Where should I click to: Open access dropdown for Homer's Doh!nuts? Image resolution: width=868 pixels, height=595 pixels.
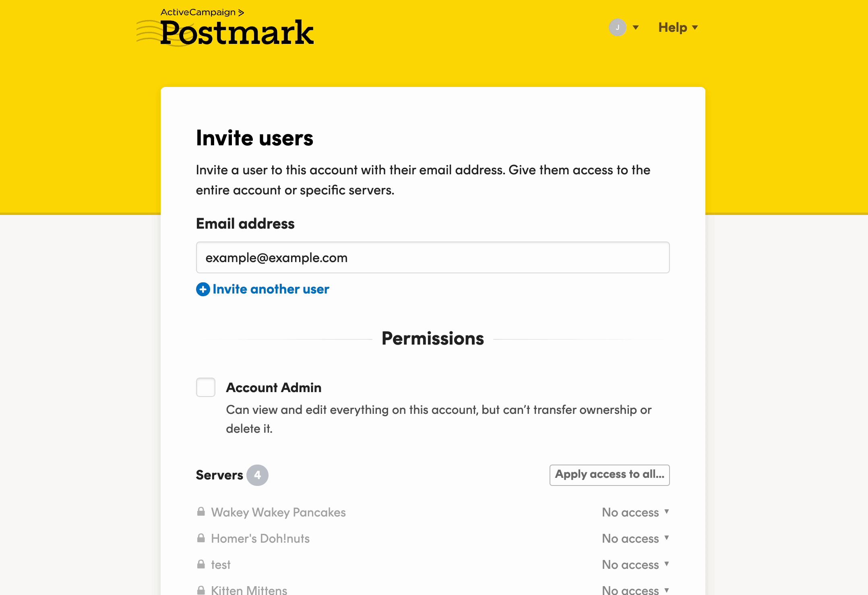635,538
